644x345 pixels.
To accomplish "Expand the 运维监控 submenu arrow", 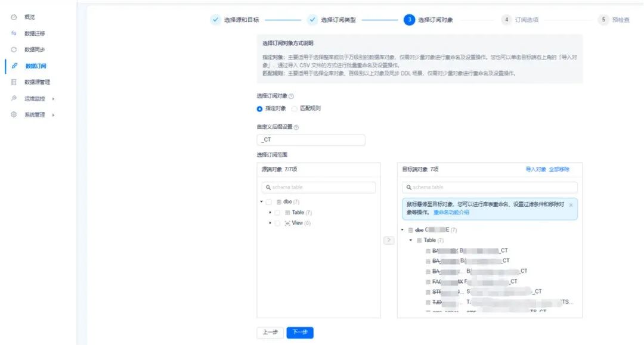I will point(54,99).
